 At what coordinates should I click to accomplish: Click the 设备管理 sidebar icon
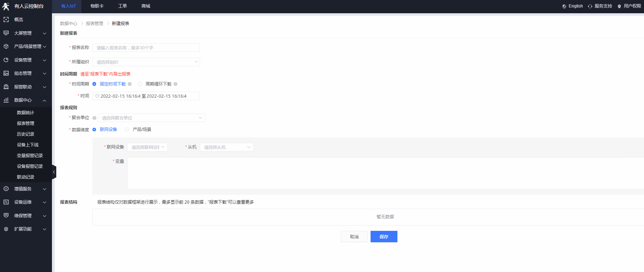coord(6,60)
